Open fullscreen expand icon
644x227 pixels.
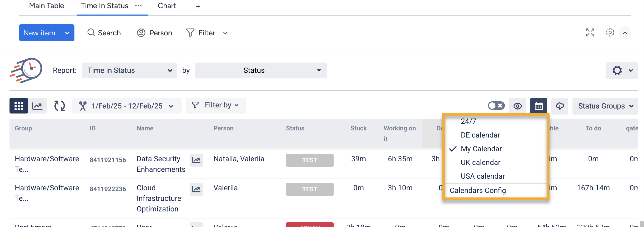pyautogui.click(x=590, y=33)
